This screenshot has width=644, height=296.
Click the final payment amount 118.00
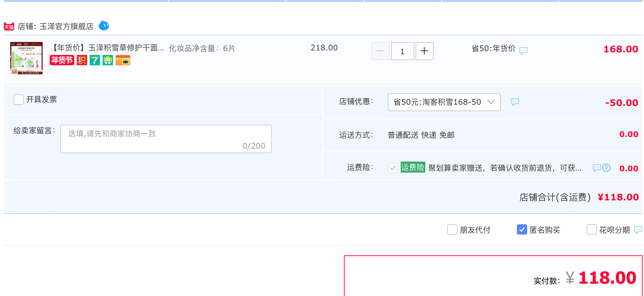coord(607,278)
